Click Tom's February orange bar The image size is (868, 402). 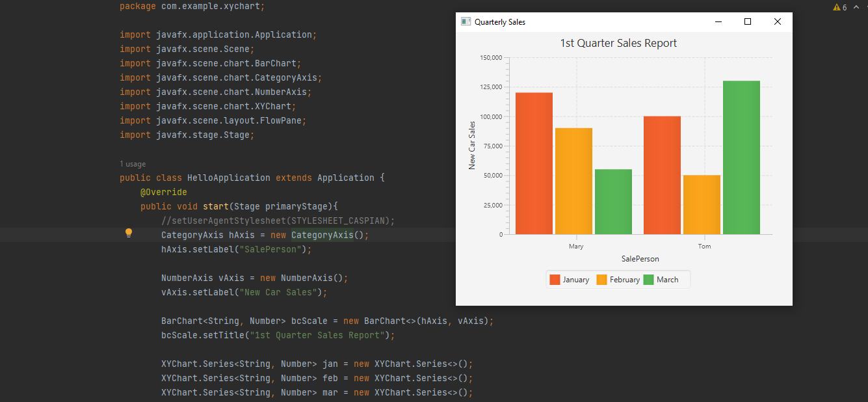click(x=702, y=204)
